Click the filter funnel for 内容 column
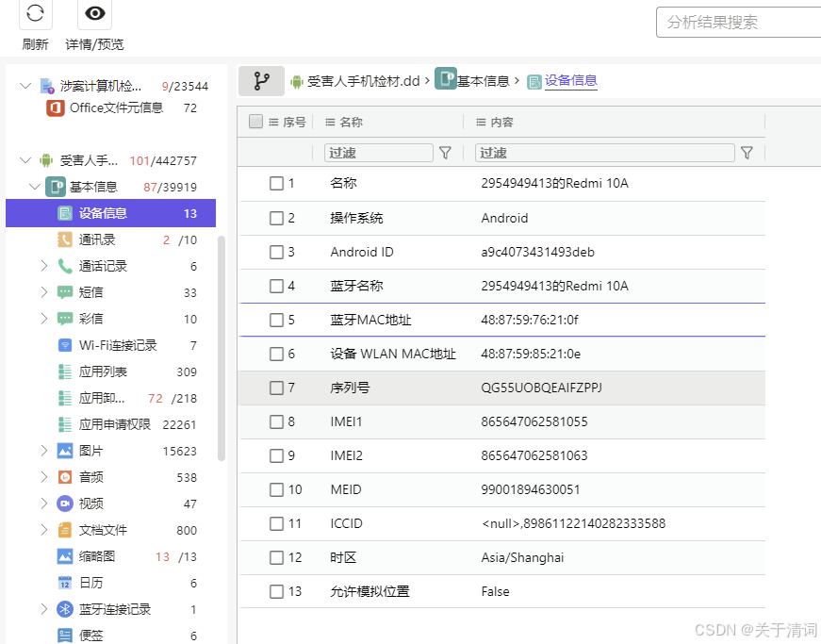 (x=747, y=153)
